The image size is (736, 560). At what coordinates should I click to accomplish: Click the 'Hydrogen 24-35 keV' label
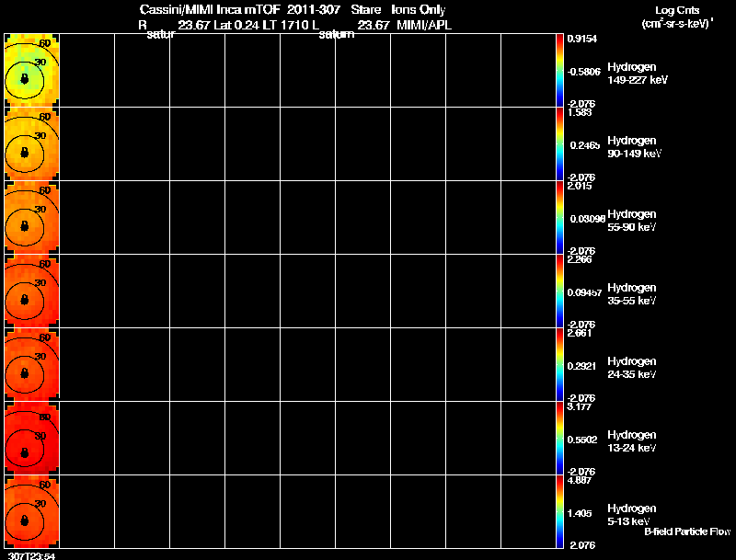pos(632,368)
